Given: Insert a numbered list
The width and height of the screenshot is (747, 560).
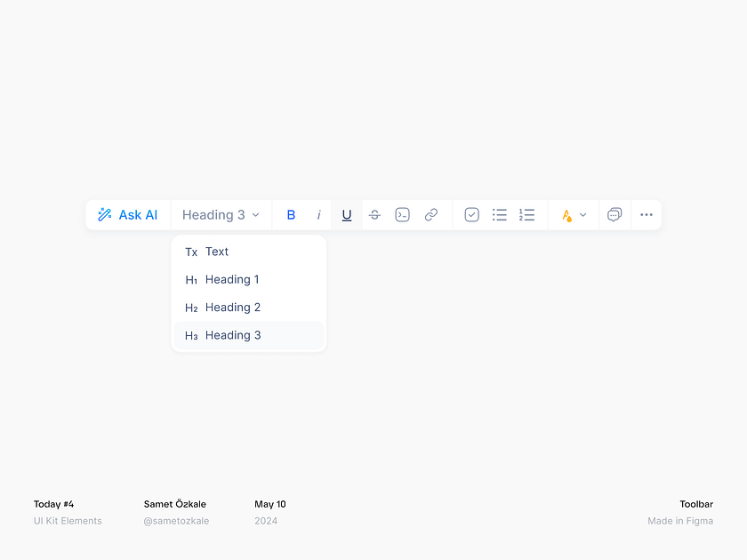Looking at the screenshot, I should 527,215.
